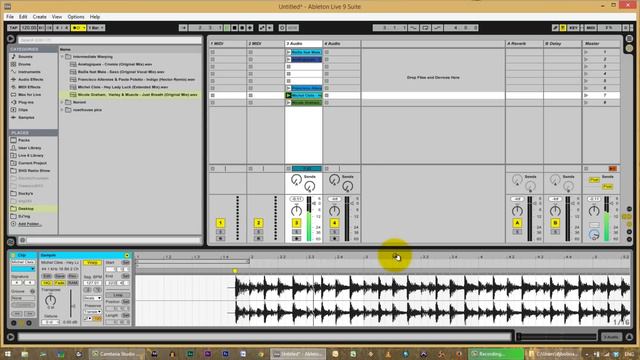Toggle the Warp button in Sample box
Image resolution: width=640 pixels, height=360 pixels.
point(92,262)
